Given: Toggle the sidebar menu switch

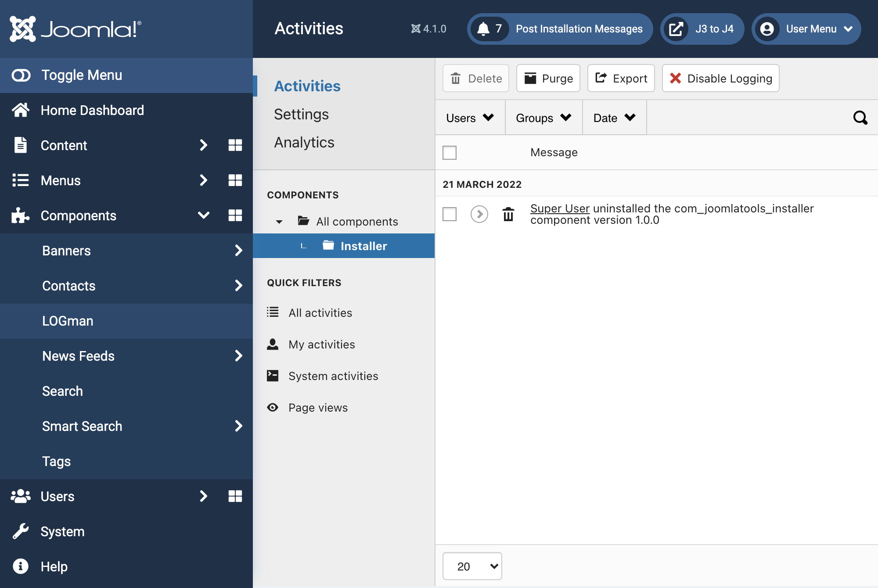Looking at the screenshot, I should coord(21,75).
